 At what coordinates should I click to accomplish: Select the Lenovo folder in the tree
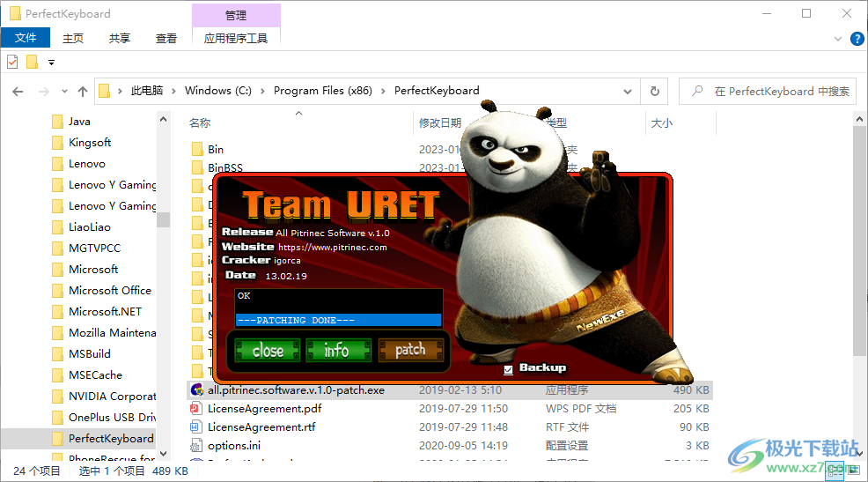pyautogui.click(x=87, y=163)
